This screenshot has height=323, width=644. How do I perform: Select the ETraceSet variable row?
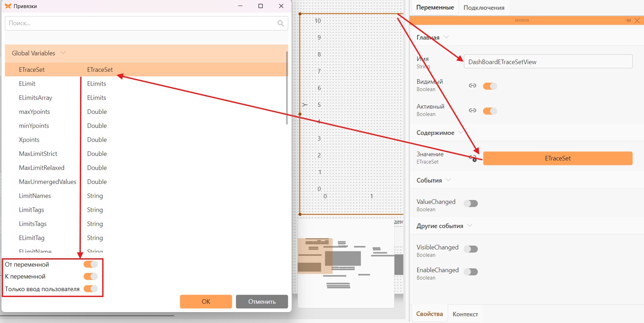pyautogui.click(x=146, y=69)
